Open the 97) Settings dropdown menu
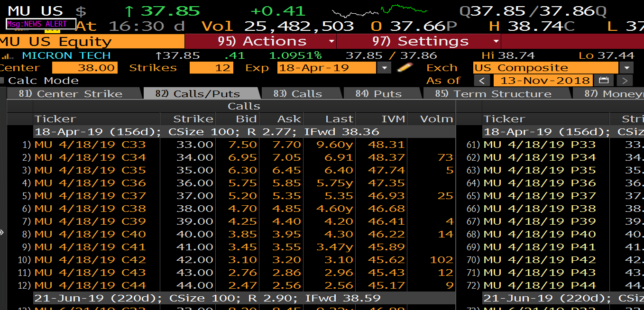The height and width of the screenshot is (310, 644). click(418, 41)
